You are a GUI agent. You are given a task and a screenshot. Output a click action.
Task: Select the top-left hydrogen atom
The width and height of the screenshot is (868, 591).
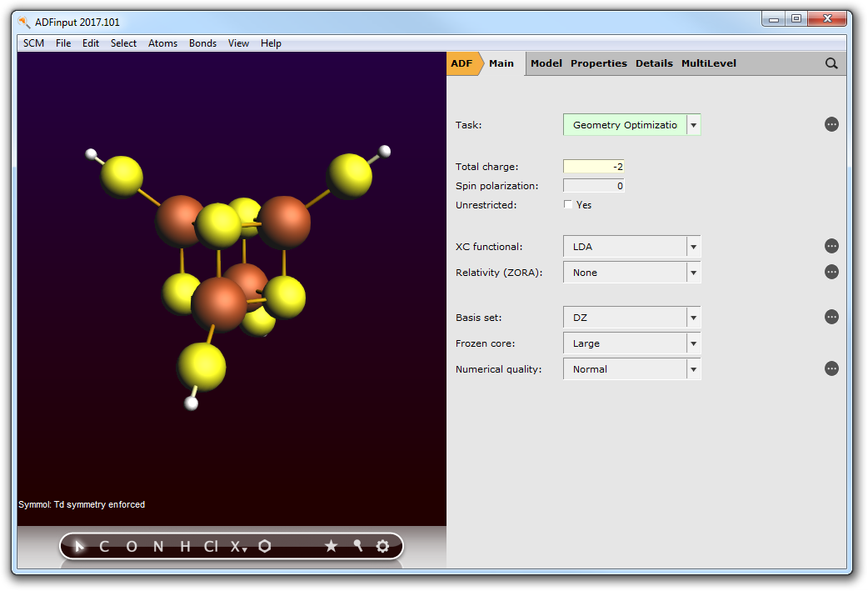(92, 154)
